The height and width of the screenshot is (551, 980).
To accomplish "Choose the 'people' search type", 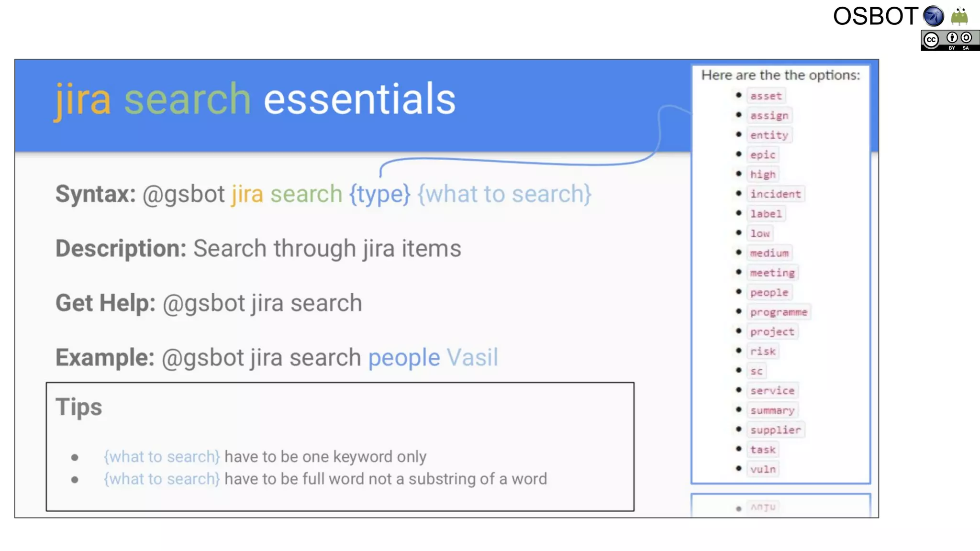I will pos(769,292).
